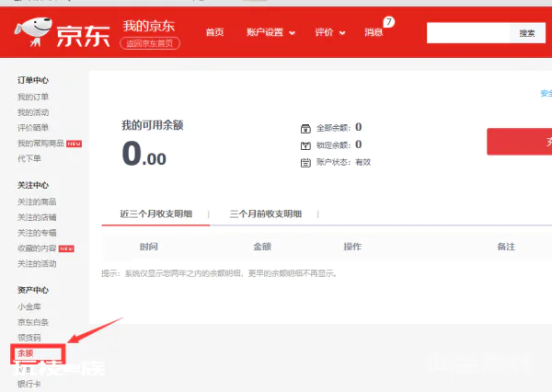Open 收藏的内容 in sidebar
The width and height of the screenshot is (552, 392).
(37, 248)
